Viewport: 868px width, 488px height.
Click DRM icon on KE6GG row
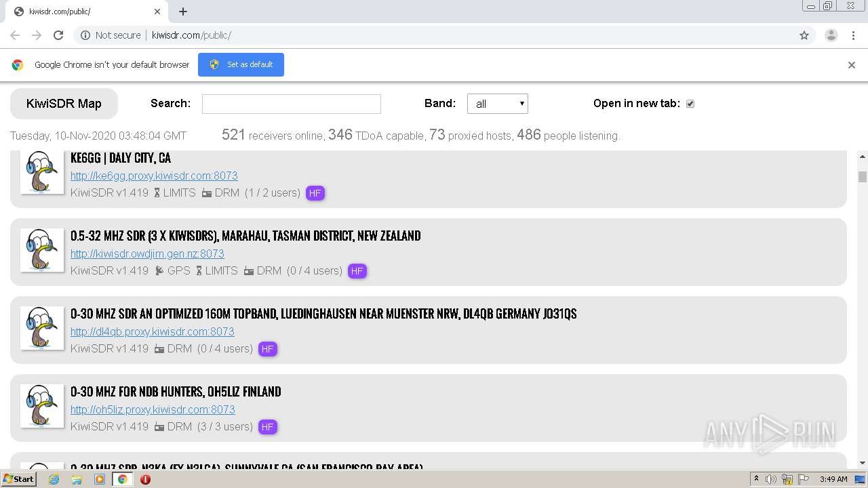click(207, 193)
